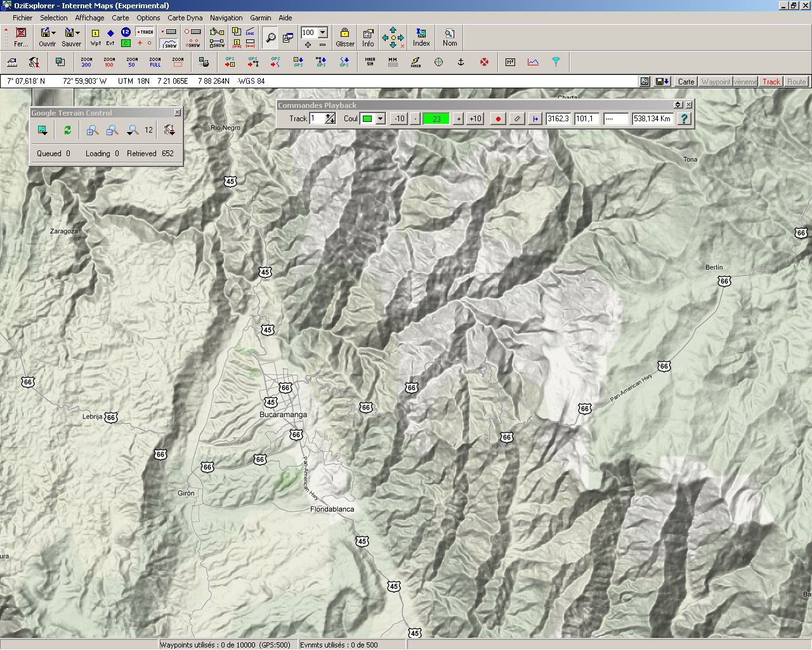812x650 pixels.
Task: Refresh Google Terrain tiles with green arrows
Action: point(67,130)
